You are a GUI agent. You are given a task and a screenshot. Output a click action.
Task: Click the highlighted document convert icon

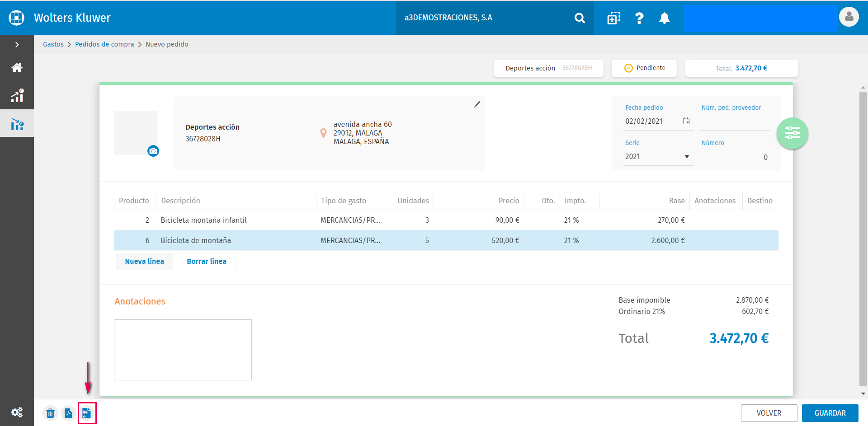(87, 413)
